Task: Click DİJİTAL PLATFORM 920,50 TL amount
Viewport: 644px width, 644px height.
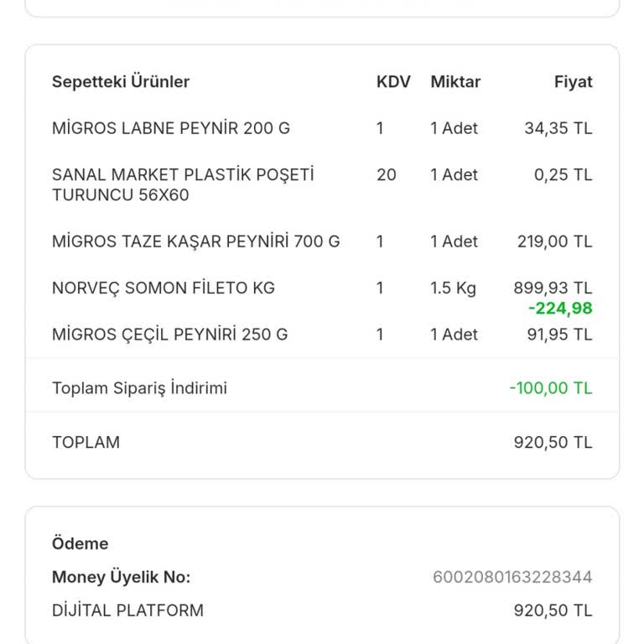Action: tap(553, 610)
